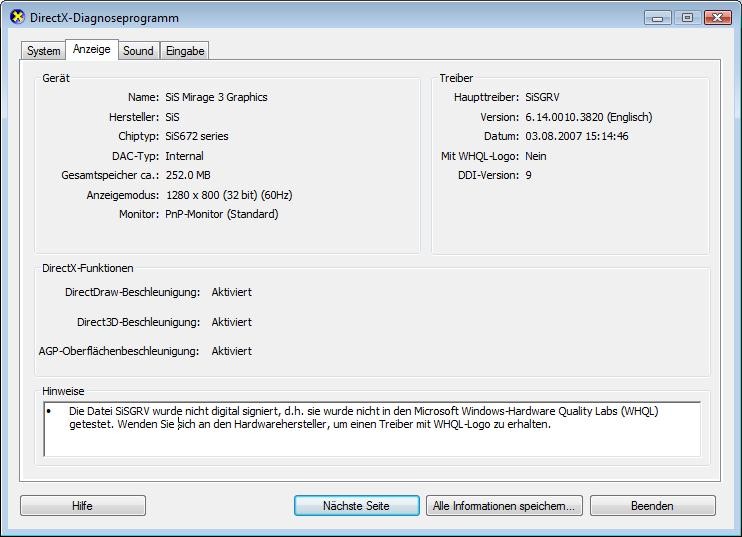The width and height of the screenshot is (742, 537).
Task: Click the 'Direct3D-Beschleunigung:' label
Action: coord(138,322)
